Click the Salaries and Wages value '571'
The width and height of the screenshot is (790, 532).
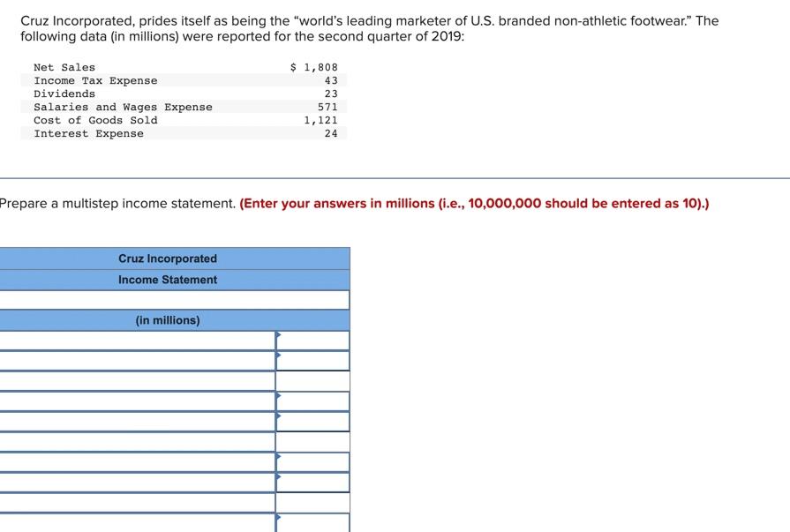tap(327, 107)
